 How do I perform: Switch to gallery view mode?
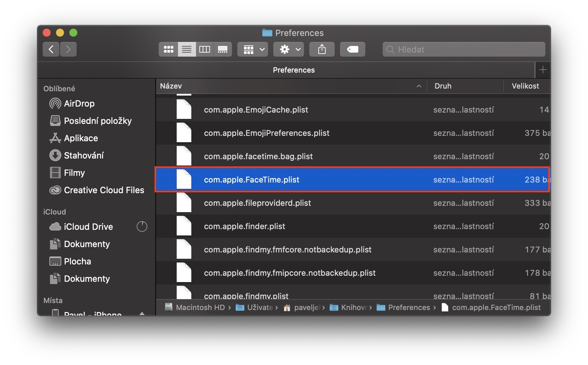pyautogui.click(x=223, y=49)
